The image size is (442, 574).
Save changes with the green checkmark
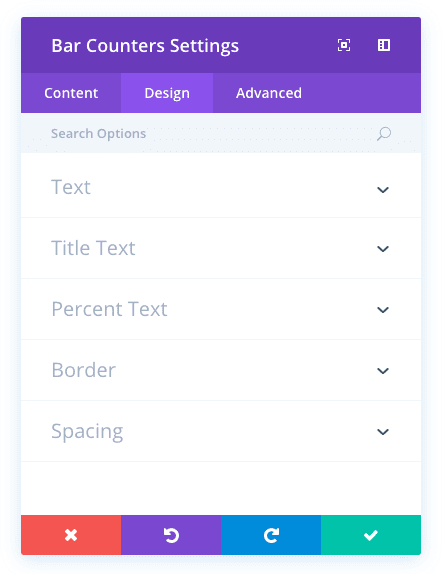coord(371,535)
